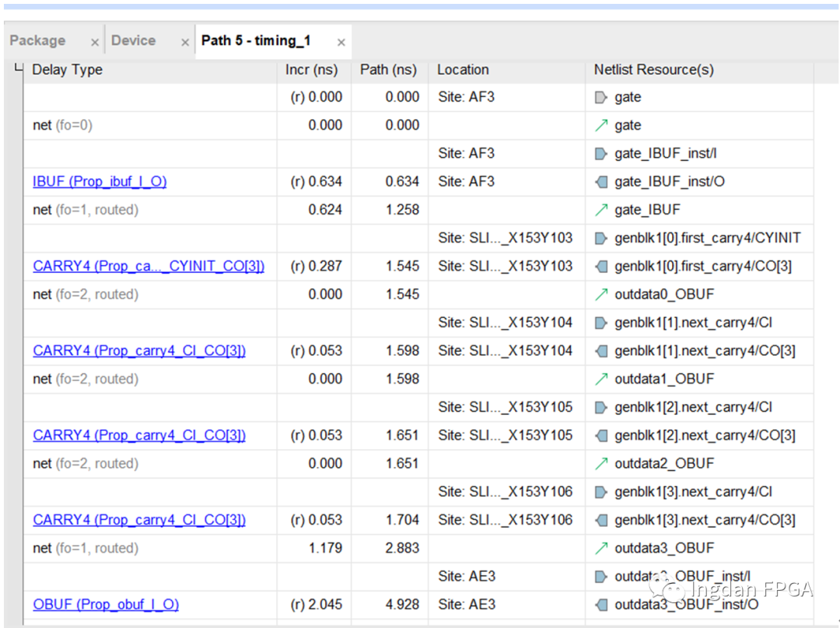Close the Path 5 - timing_1 tab

(x=341, y=43)
